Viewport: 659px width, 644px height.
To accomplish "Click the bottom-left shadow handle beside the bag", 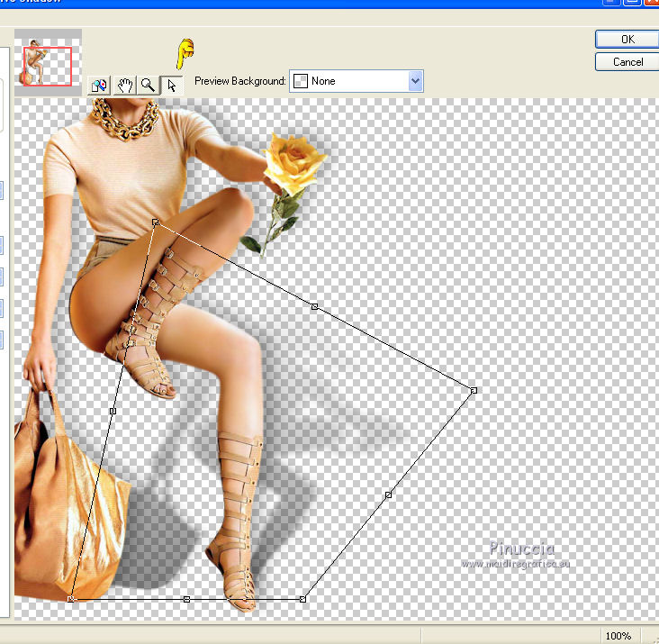I will pos(71,599).
